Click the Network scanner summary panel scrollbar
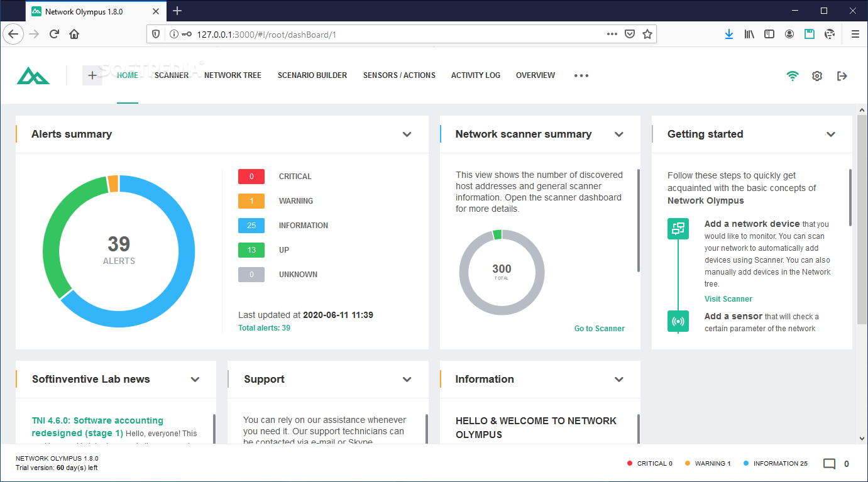This screenshot has width=868, height=482. coord(639,220)
